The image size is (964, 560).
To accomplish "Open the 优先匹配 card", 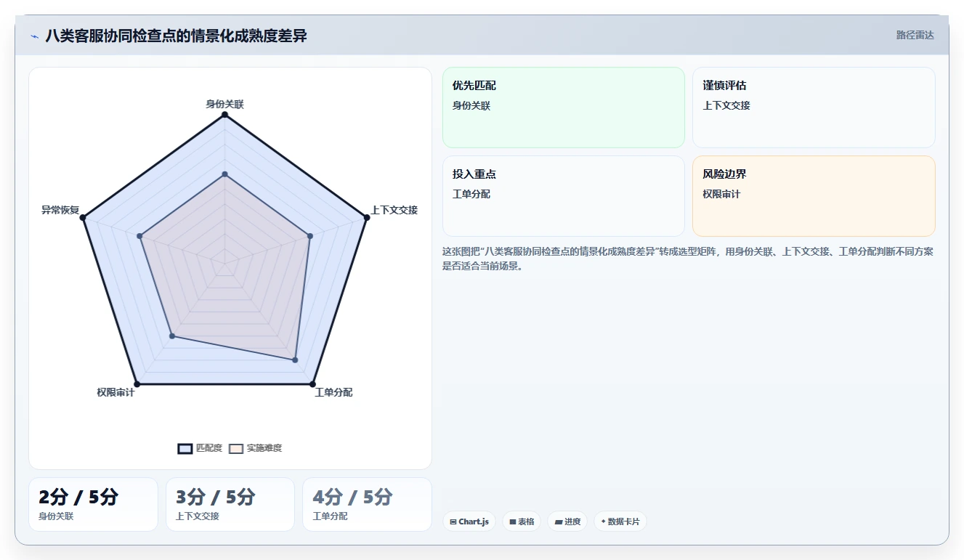I will tap(563, 107).
